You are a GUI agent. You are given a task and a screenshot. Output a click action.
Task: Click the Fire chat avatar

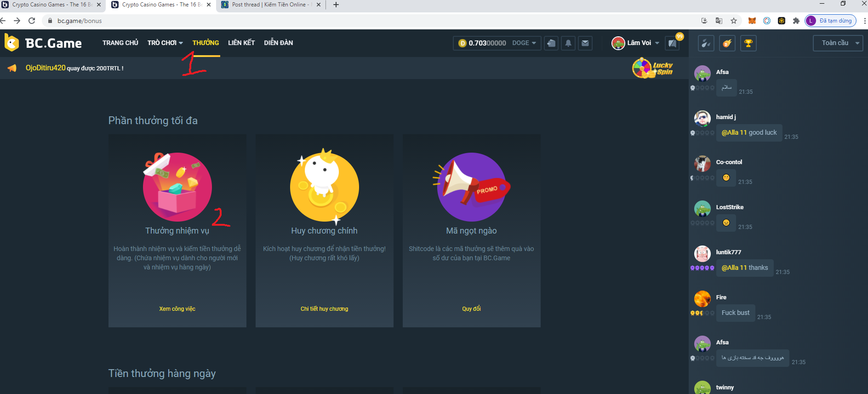point(702,299)
